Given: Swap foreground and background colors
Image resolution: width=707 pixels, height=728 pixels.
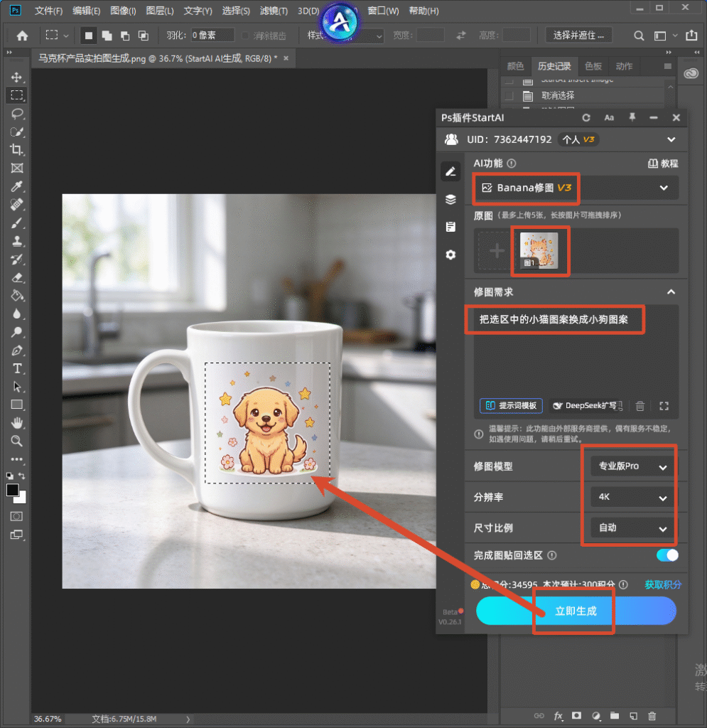Looking at the screenshot, I should 22,476.
